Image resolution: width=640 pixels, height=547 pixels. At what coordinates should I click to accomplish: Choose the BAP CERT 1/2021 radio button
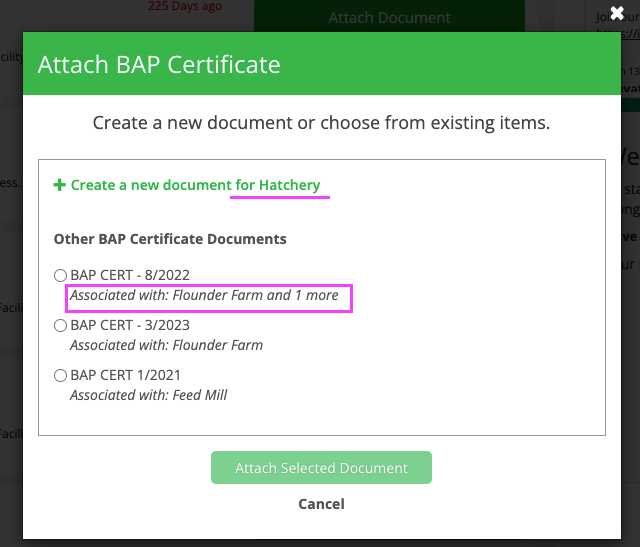point(60,375)
